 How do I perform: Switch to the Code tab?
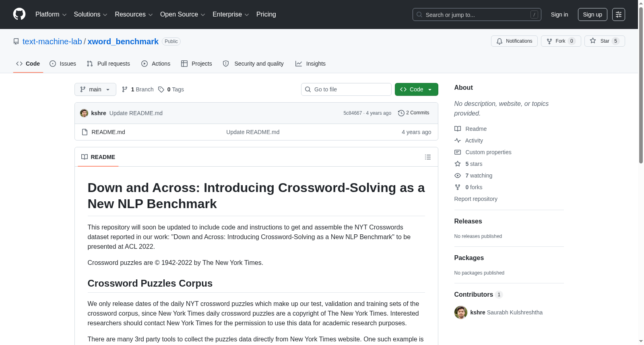(28, 64)
